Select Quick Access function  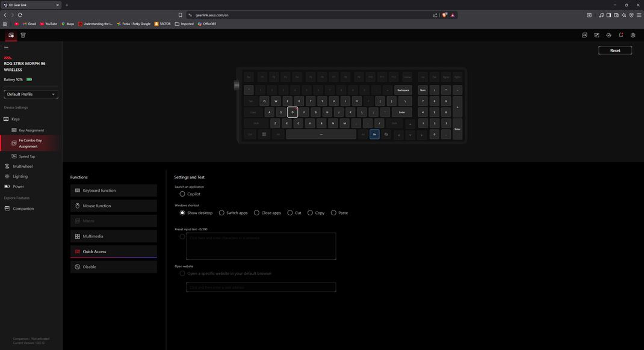pyautogui.click(x=113, y=251)
